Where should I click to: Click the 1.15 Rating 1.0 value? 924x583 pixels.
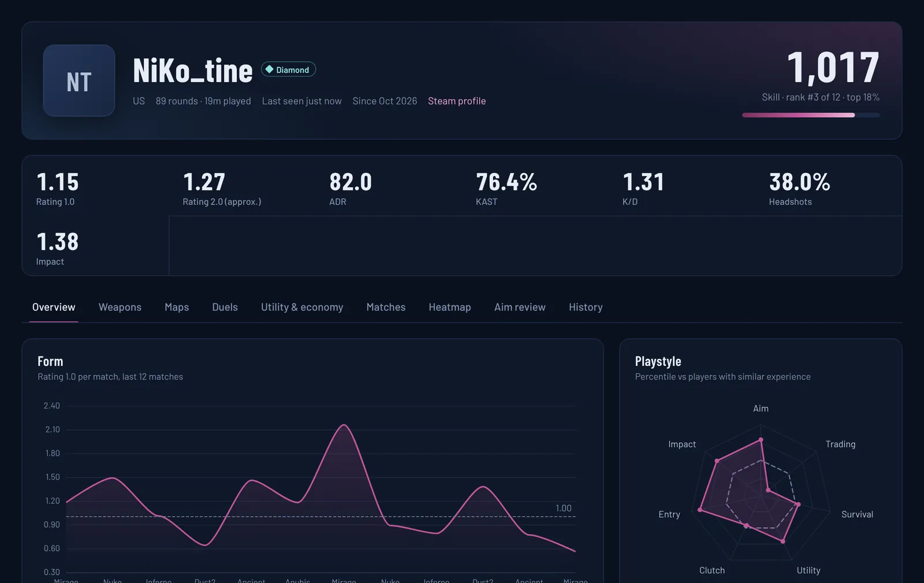point(57,182)
